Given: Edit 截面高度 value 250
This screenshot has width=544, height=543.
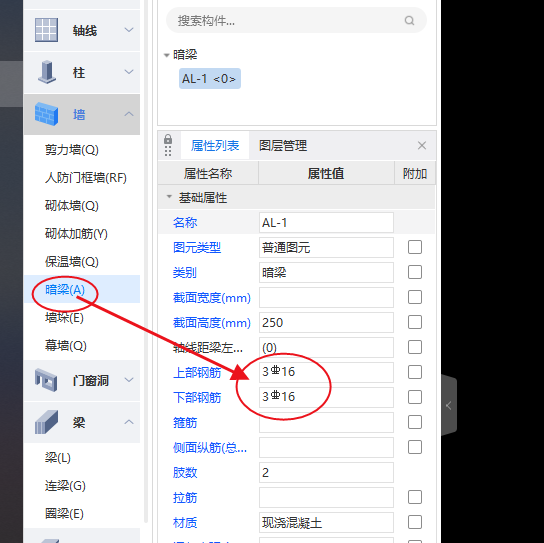Looking at the screenshot, I should click(x=326, y=322).
